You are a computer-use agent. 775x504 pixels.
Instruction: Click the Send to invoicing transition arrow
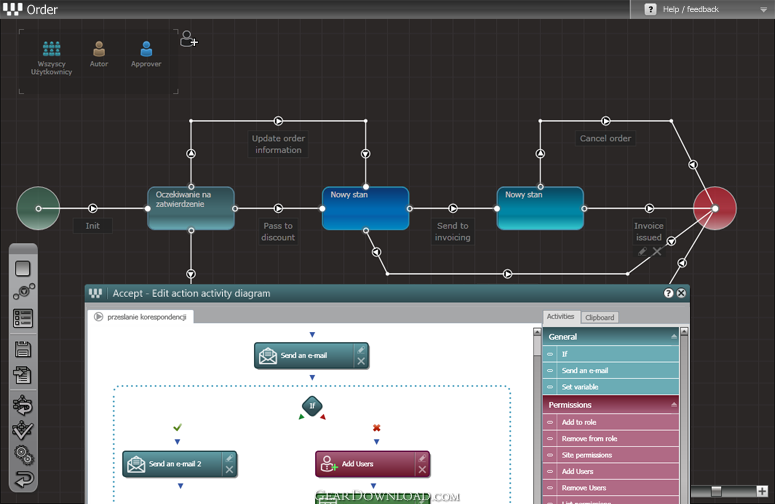click(453, 209)
